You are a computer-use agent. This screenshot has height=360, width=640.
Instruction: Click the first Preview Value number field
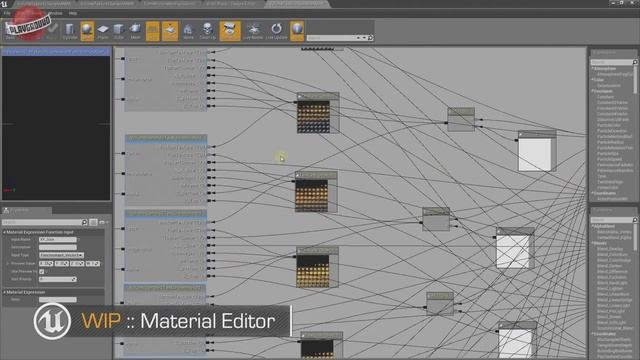click(x=46, y=264)
